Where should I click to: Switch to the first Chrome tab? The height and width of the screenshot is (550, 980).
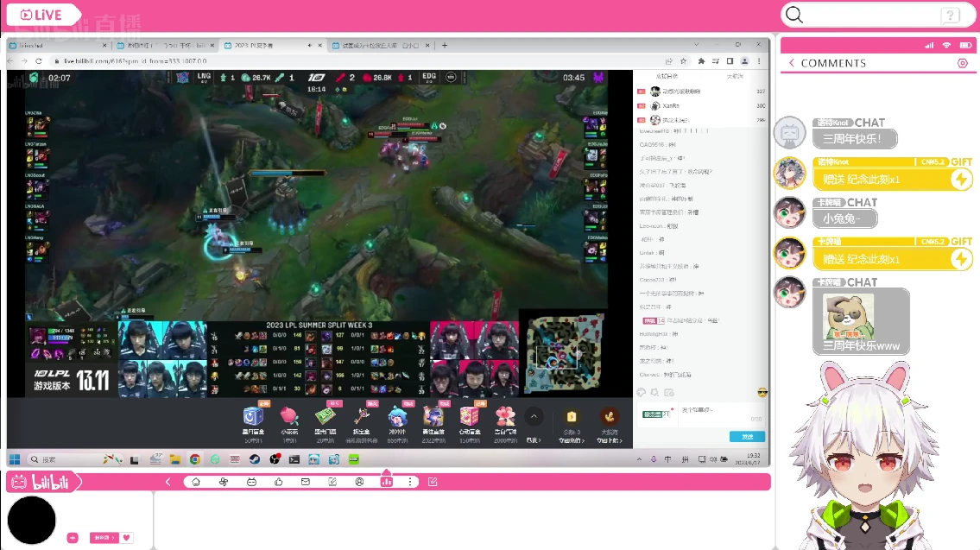[x=58, y=46]
